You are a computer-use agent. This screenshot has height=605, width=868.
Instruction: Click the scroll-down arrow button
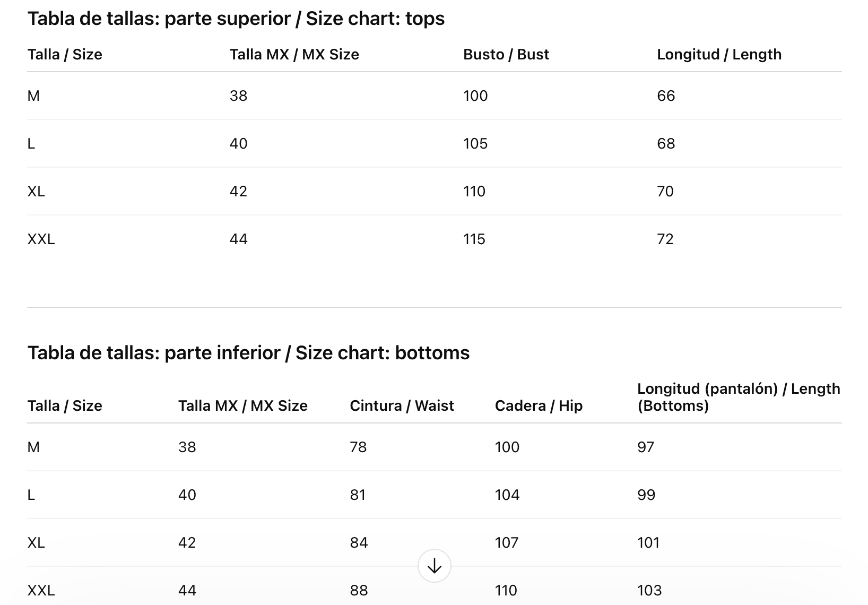point(434,566)
